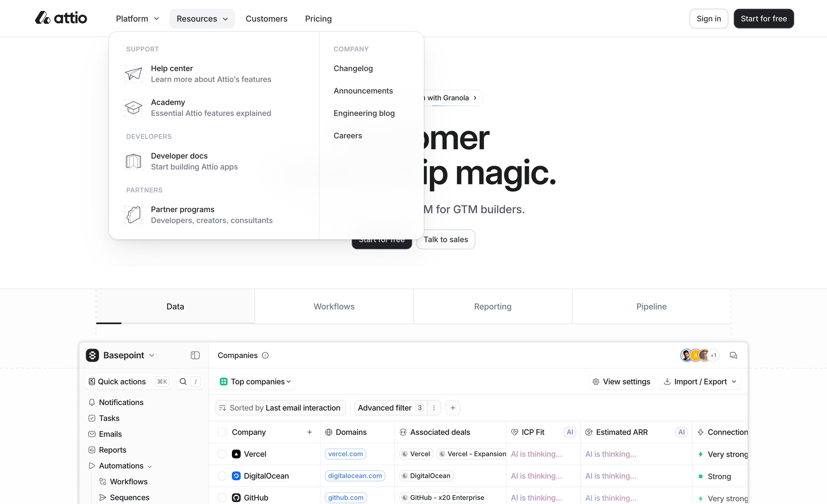Open the Advanced filter three-dot menu
Image resolution: width=827 pixels, height=504 pixels.
[x=434, y=408]
